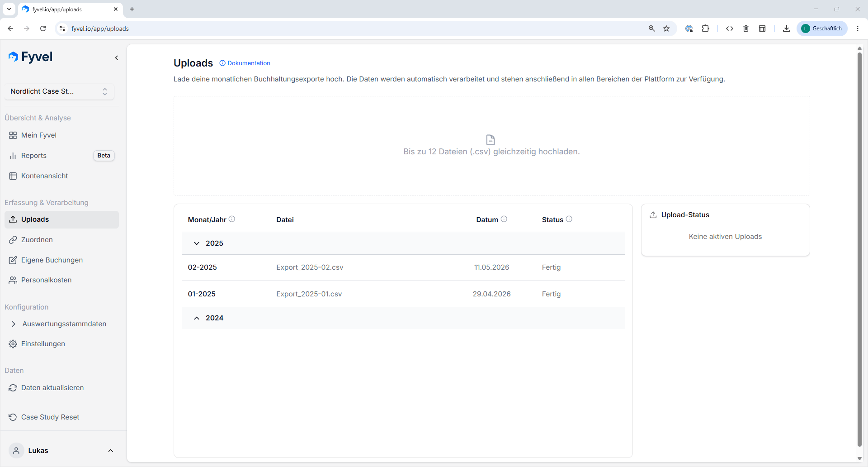Click the Fyvel logo

[30, 57]
